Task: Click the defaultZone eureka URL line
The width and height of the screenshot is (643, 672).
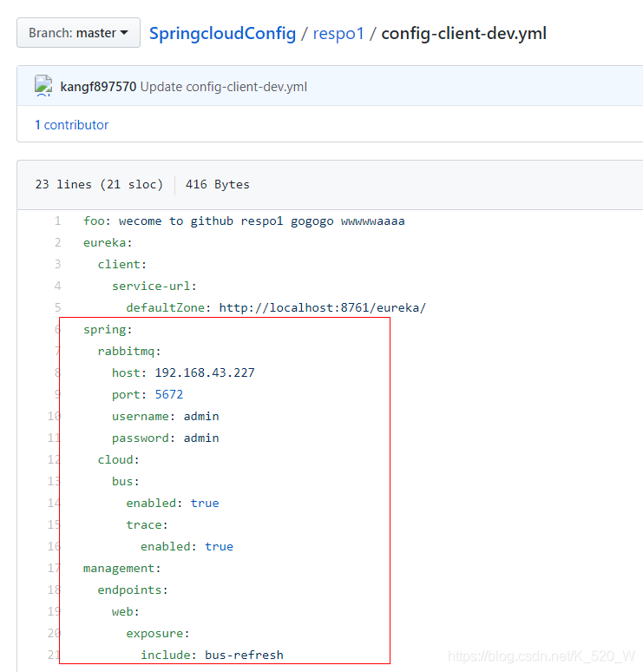Action: 276,307
